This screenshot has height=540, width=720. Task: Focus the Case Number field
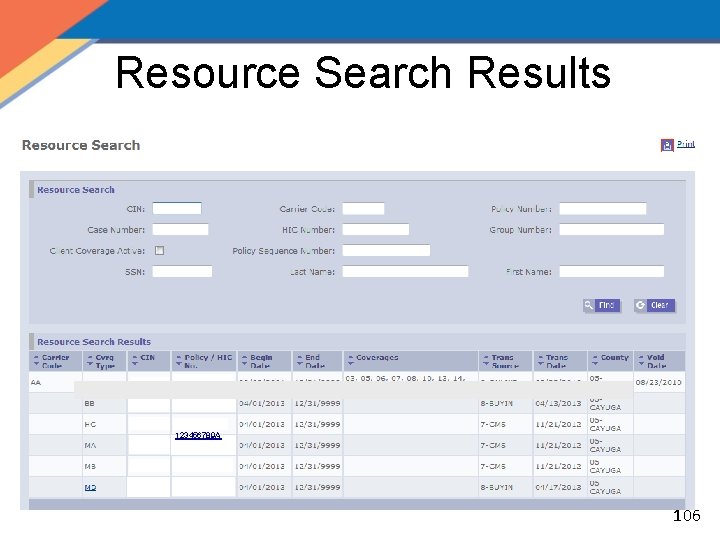pyautogui.click(x=180, y=230)
